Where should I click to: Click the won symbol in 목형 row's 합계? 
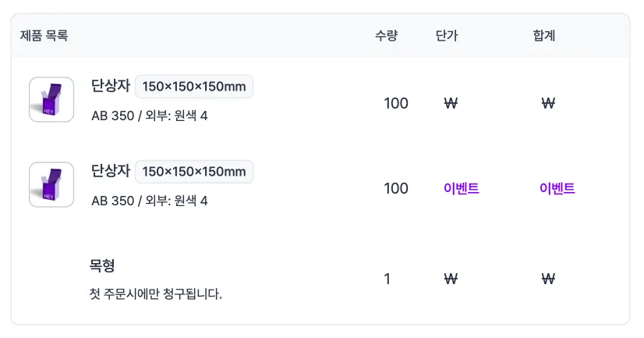coord(548,279)
